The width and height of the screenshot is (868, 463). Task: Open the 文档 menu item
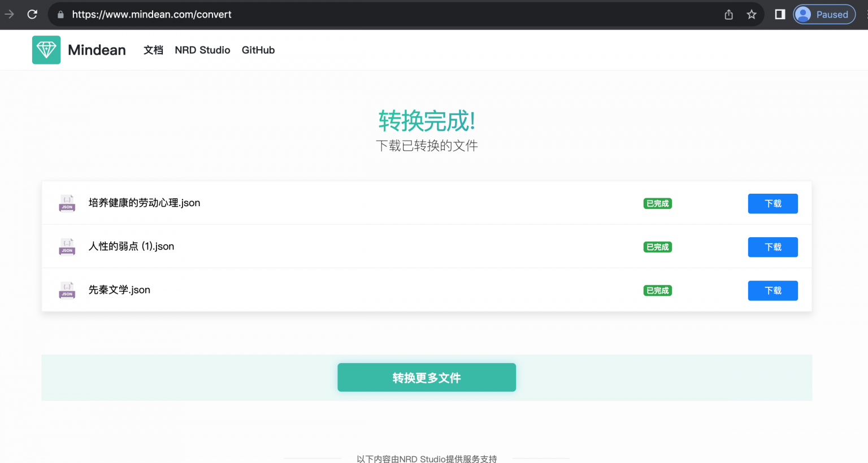tap(153, 50)
